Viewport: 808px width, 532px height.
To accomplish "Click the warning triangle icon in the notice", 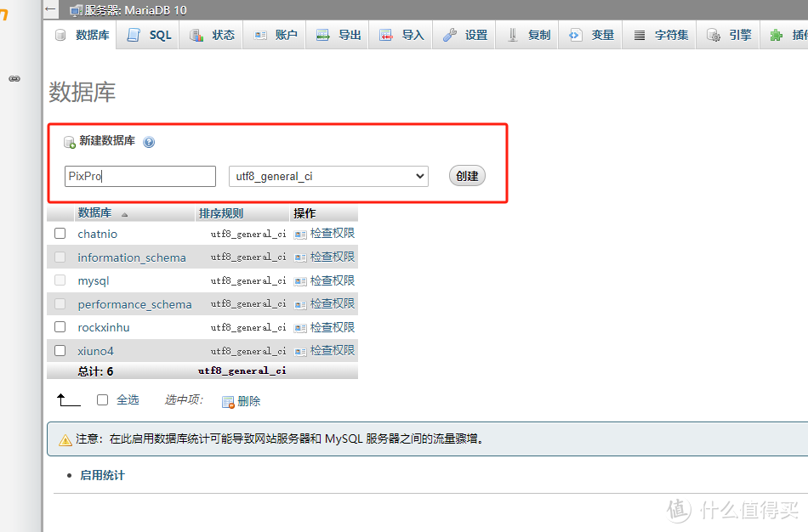I will coord(65,440).
